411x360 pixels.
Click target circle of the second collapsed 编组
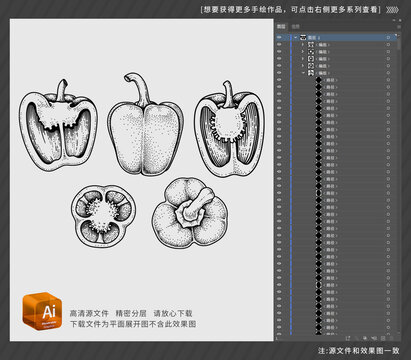point(388,52)
